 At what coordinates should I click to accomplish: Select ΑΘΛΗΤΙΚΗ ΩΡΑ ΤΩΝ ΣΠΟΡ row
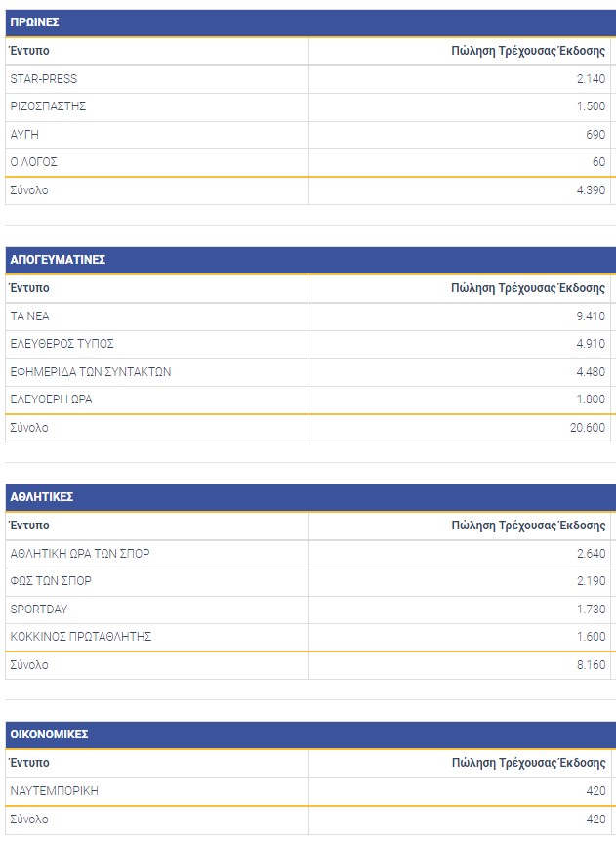pos(80,554)
